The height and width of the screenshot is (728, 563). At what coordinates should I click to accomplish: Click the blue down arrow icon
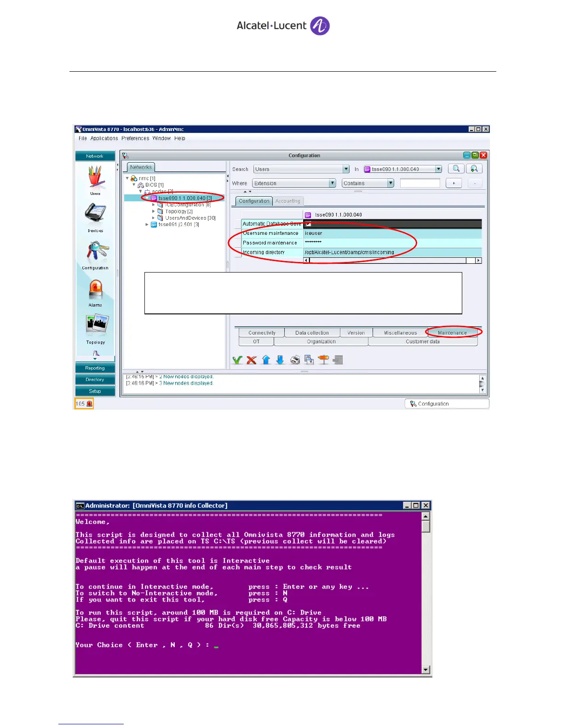[x=280, y=360]
